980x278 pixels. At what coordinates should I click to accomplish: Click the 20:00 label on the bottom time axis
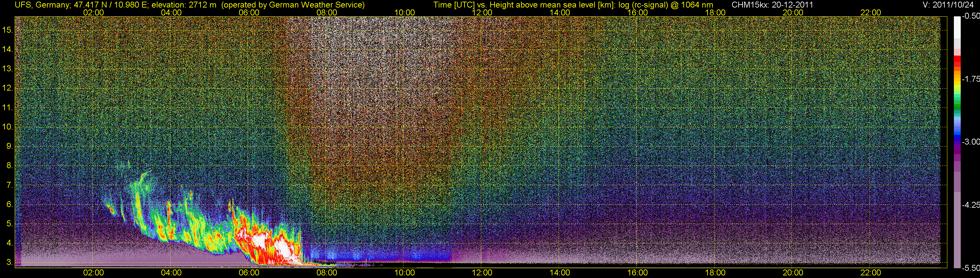[793, 273]
